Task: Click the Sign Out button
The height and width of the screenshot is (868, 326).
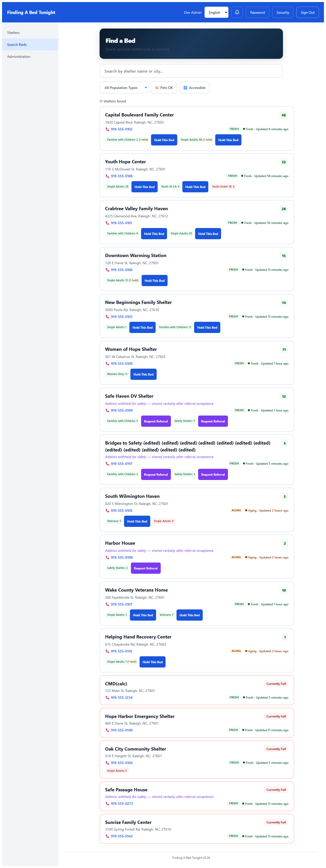Action: pos(307,12)
